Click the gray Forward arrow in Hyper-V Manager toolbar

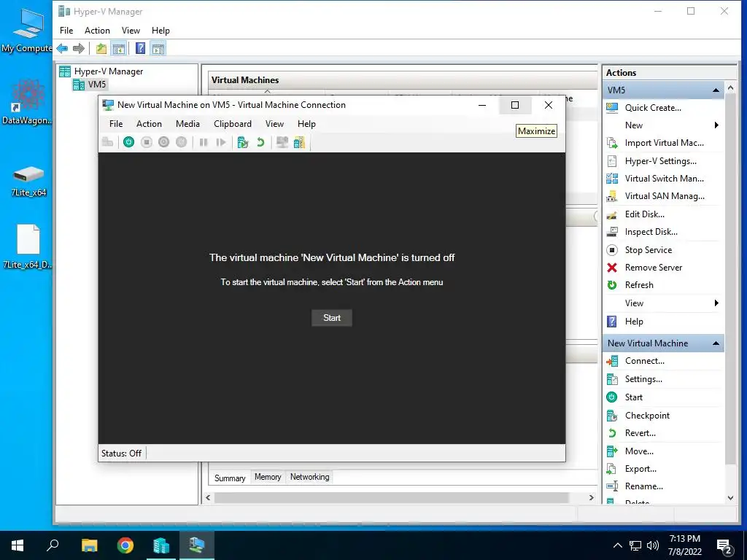click(79, 48)
